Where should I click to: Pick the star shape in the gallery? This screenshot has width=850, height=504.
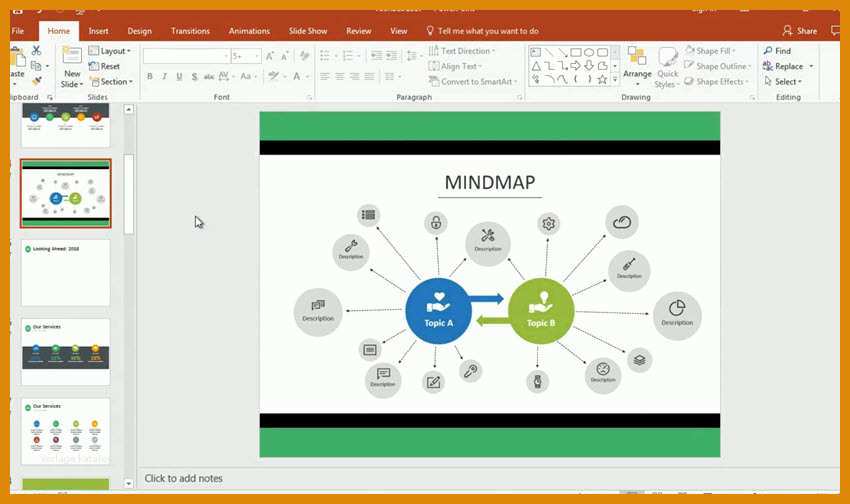602,80
